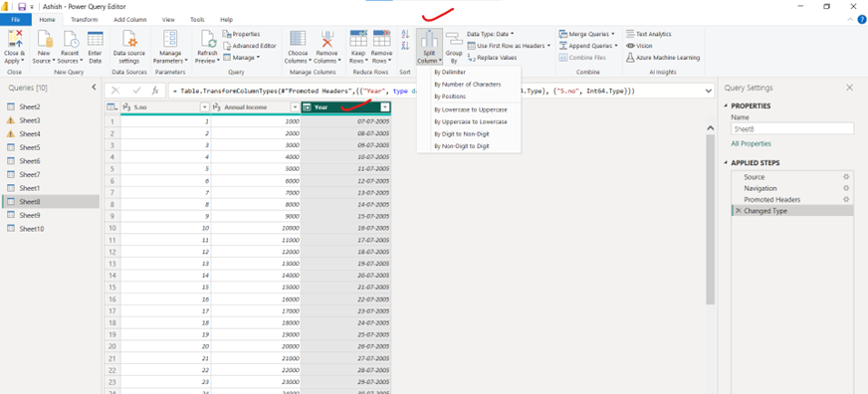
Task: Switch to the Transform tab
Action: coord(85,19)
